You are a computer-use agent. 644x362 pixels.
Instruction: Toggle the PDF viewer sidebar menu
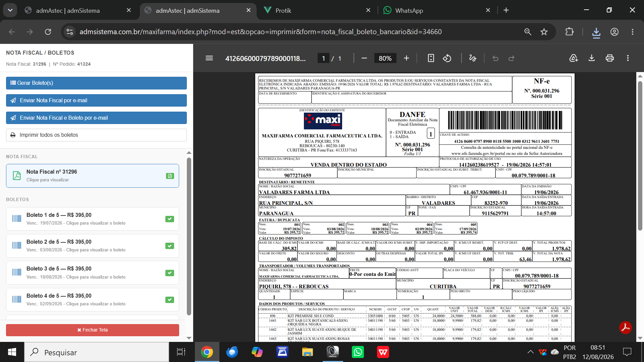(x=209, y=58)
